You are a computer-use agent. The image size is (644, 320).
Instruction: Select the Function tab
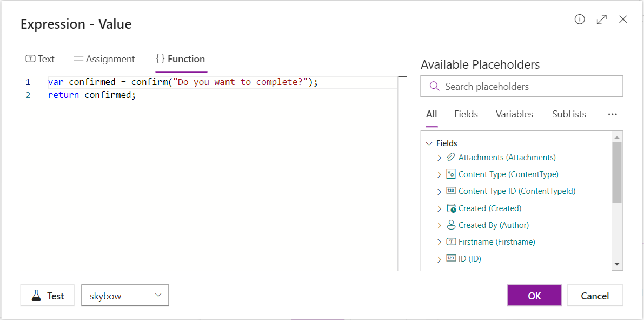pyautogui.click(x=181, y=59)
